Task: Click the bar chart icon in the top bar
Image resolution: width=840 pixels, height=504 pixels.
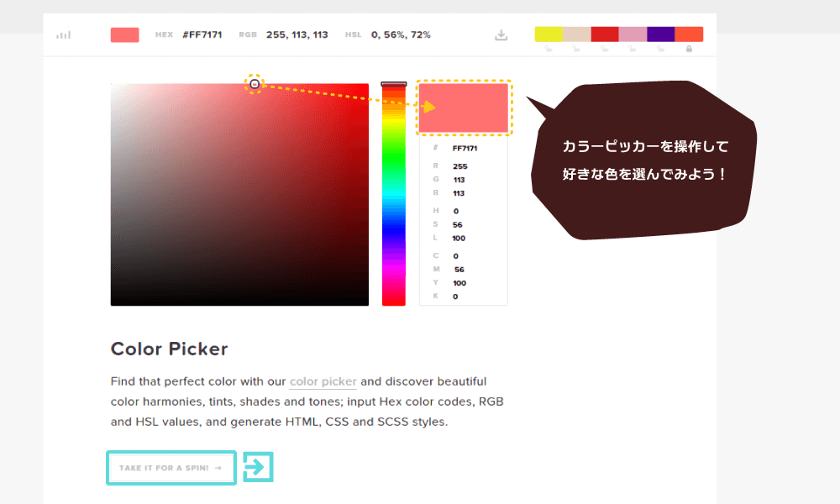Action: click(63, 35)
